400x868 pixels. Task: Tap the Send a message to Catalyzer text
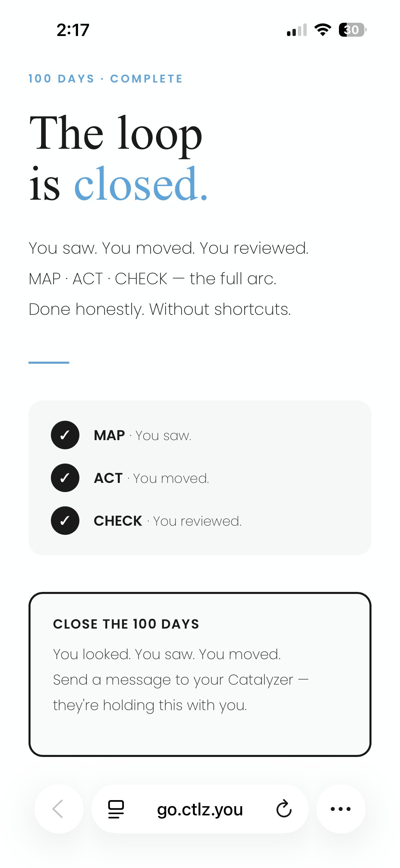pos(180,680)
